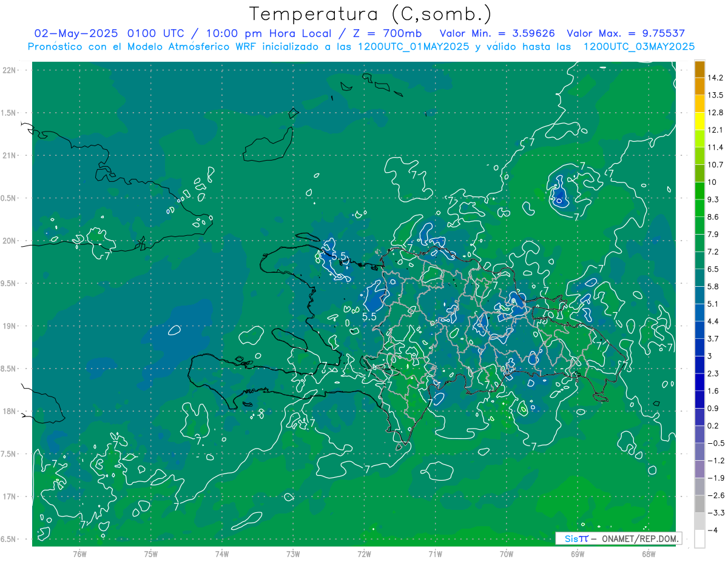Click latitude axis label "22N"
The width and height of the screenshot is (728, 562).
(10, 70)
